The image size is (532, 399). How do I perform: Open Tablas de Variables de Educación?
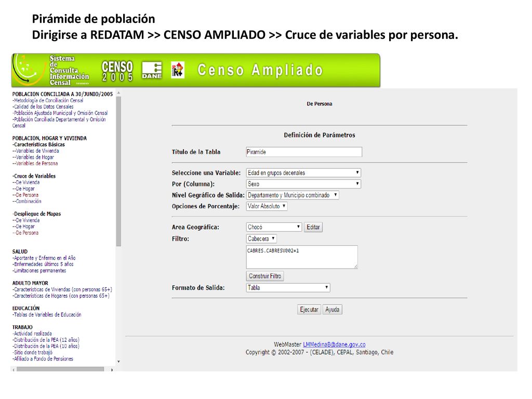(47, 314)
